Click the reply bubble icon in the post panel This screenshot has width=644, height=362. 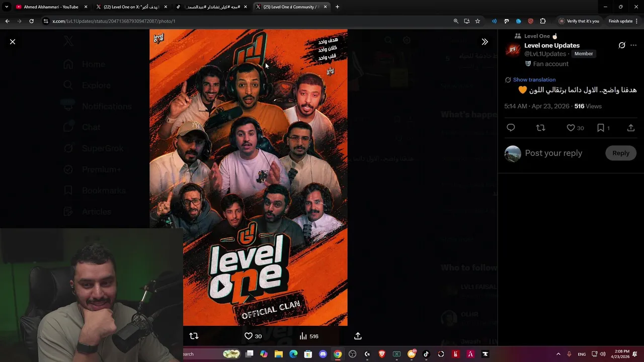511,128
